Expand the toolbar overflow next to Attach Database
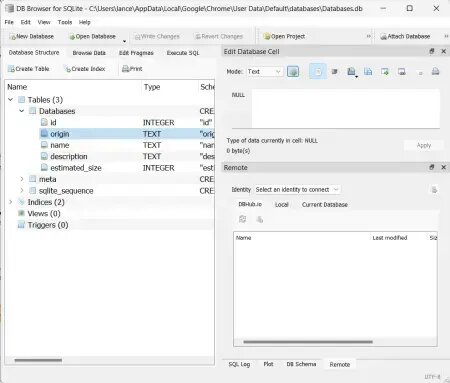This screenshot has height=383, width=450. 446,36
